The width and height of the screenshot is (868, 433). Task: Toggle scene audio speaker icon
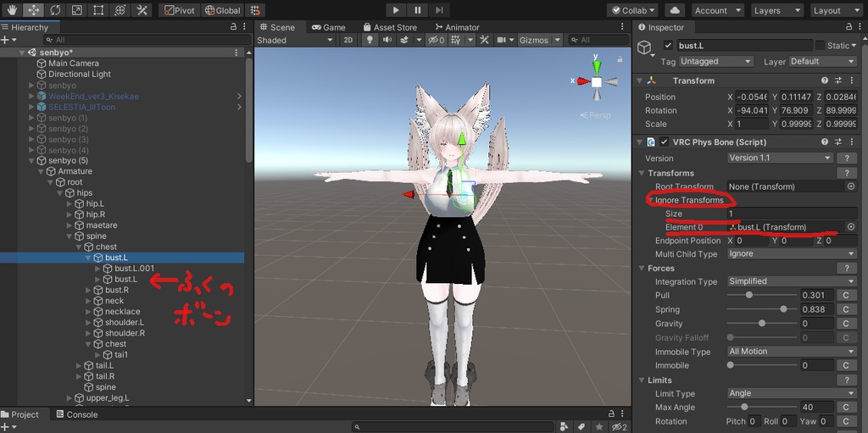[387, 40]
